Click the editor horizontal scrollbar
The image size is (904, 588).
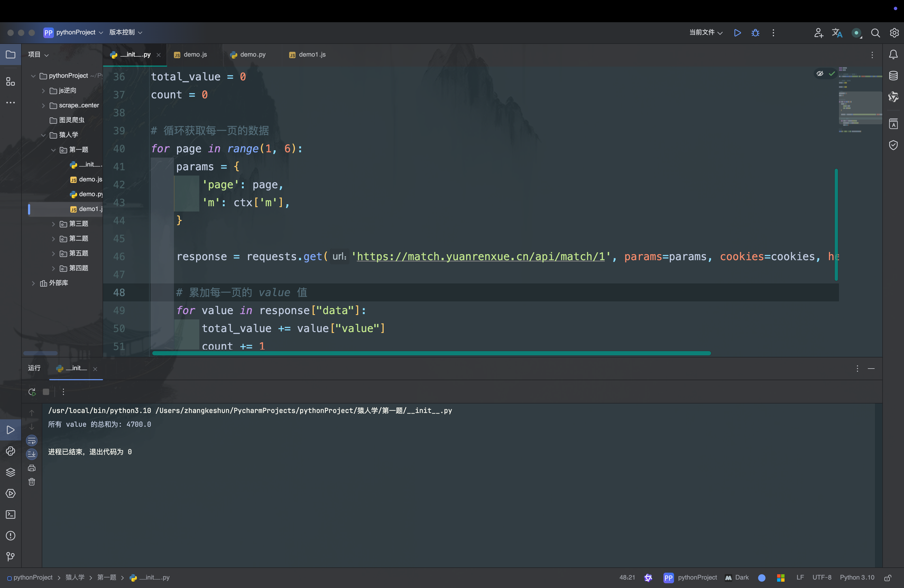[431, 353]
